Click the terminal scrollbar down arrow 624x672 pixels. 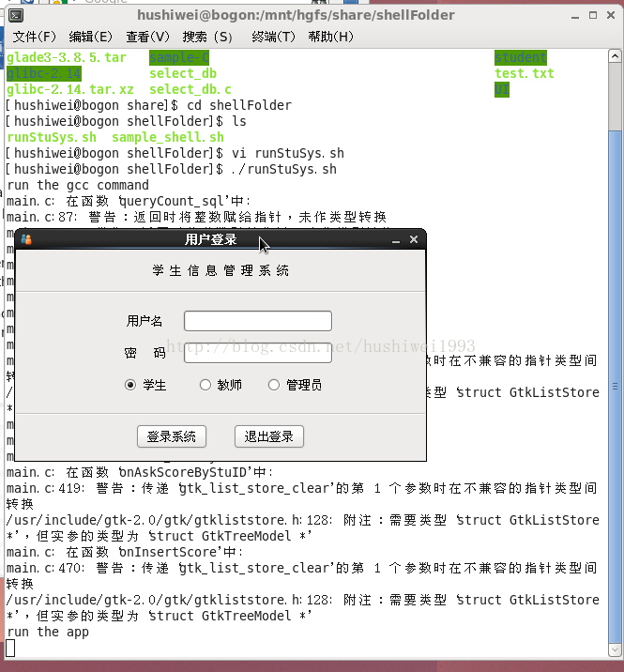[x=615, y=650]
